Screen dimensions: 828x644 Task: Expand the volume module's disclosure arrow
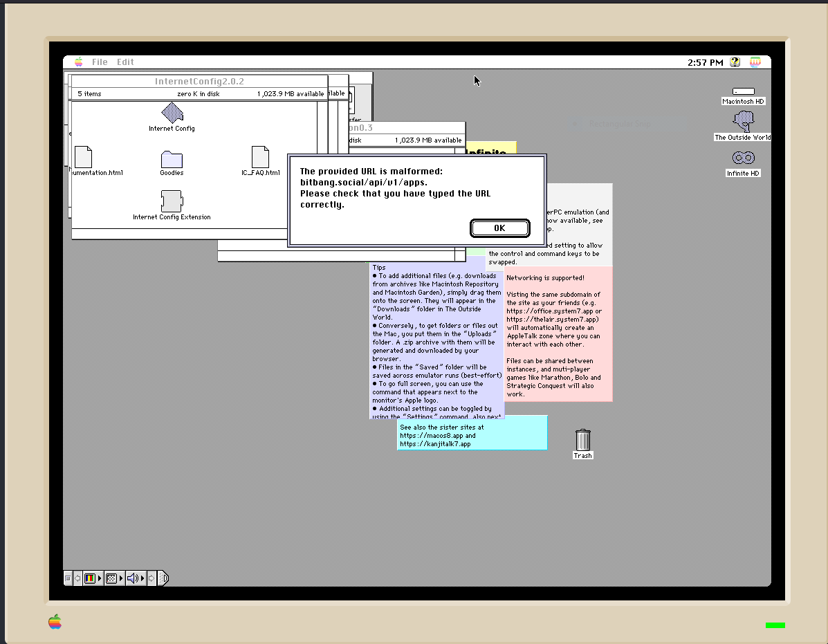click(x=142, y=578)
